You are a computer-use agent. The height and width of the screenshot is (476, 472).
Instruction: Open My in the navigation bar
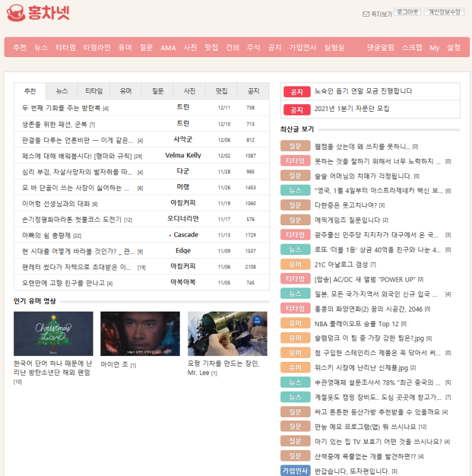[435, 48]
